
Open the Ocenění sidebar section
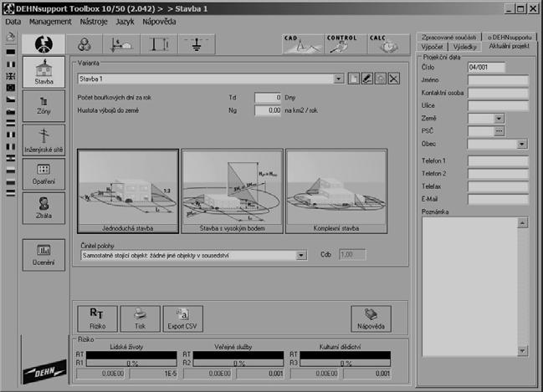click(44, 255)
